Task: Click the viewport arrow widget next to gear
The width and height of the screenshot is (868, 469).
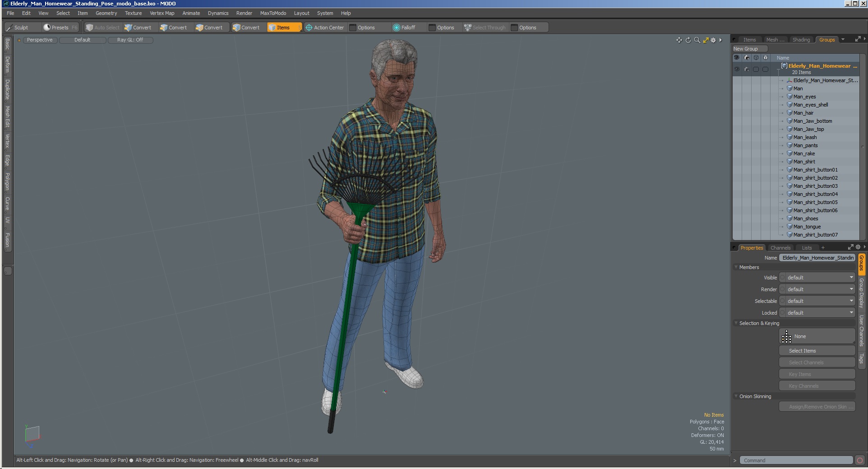Action: 720,40
